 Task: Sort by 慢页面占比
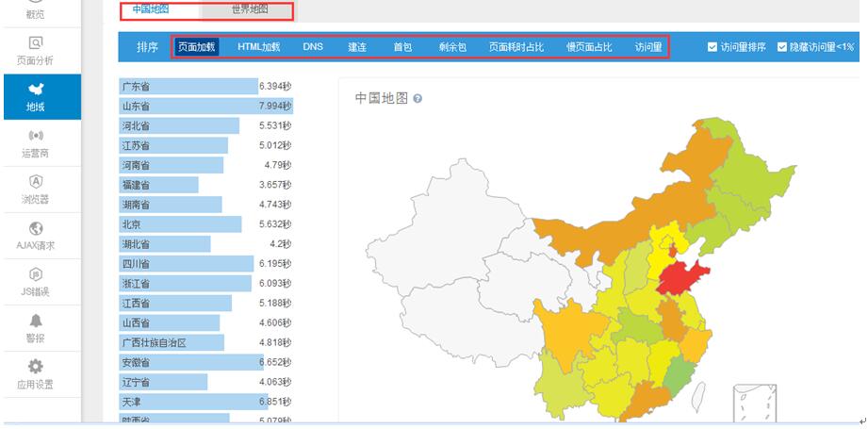(x=589, y=47)
